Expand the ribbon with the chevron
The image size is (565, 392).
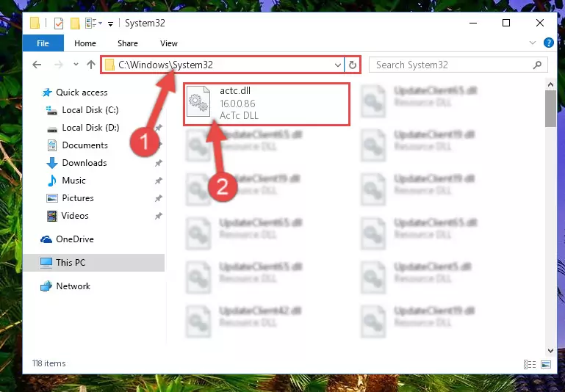532,43
